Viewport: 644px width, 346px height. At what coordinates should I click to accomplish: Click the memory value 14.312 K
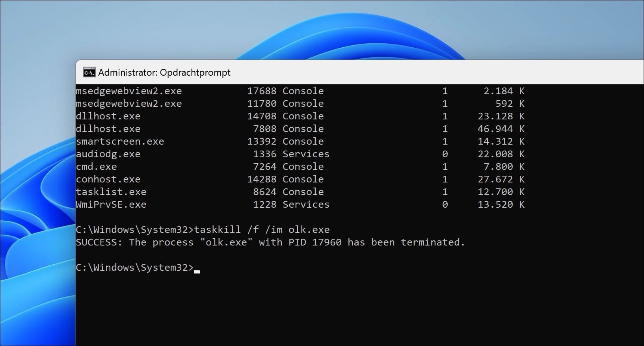[501, 141]
